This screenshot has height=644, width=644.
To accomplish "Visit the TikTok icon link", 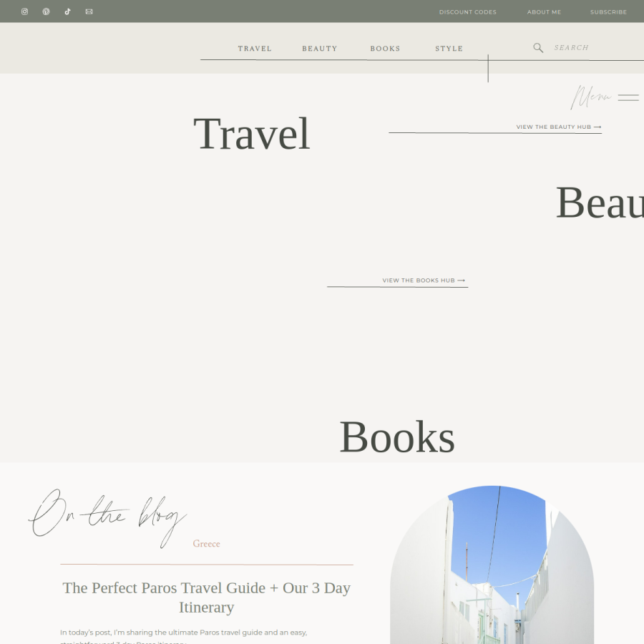I will (68, 11).
